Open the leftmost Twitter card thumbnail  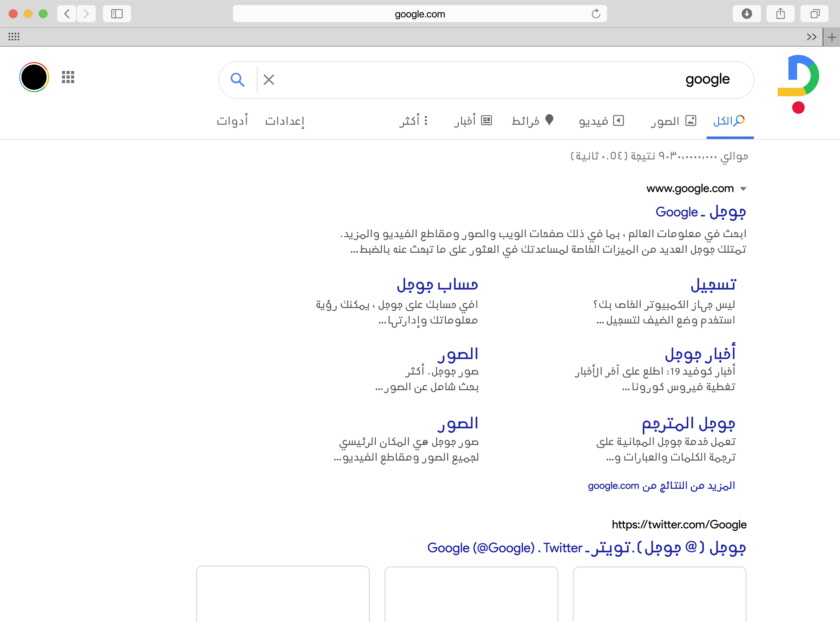[283, 594]
